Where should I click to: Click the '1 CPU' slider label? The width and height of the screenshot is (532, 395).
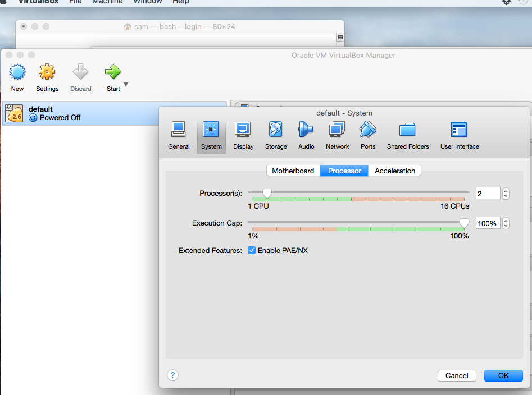(x=258, y=206)
